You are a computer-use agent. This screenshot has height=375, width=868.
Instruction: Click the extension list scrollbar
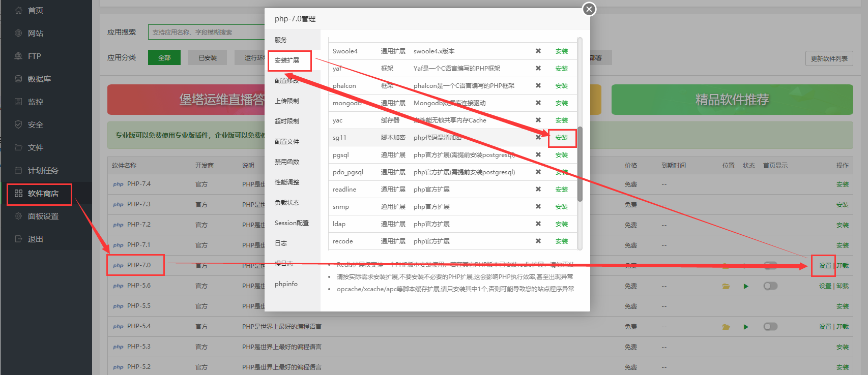coord(580,163)
